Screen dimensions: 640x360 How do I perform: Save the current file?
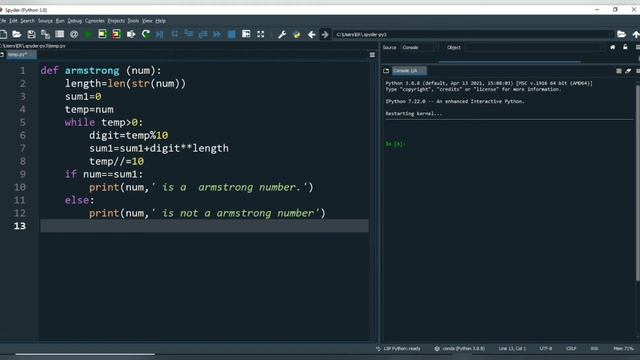pos(31,34)
